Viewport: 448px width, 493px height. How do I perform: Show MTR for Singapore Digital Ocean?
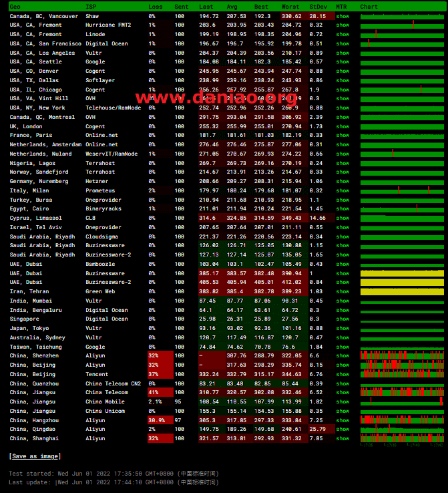343,319
